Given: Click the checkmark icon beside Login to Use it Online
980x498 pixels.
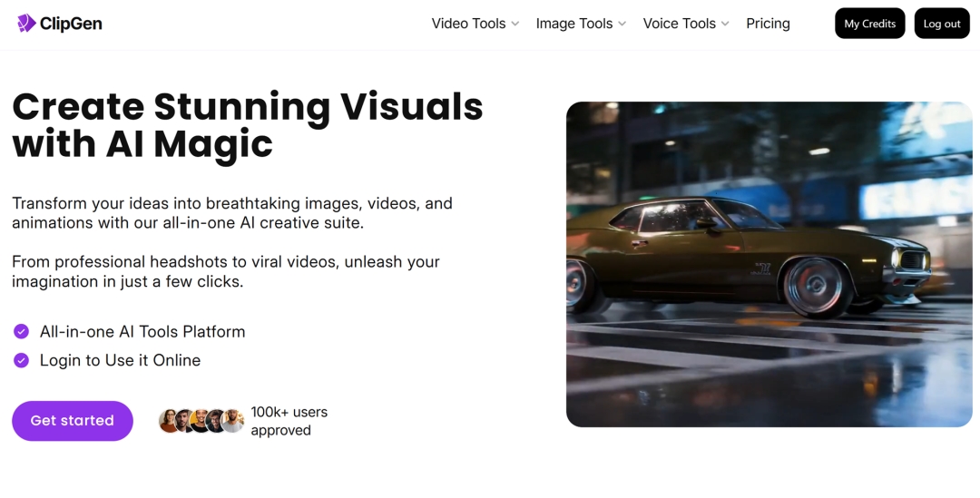Looking at the screenshot, I should coord(21,361).
